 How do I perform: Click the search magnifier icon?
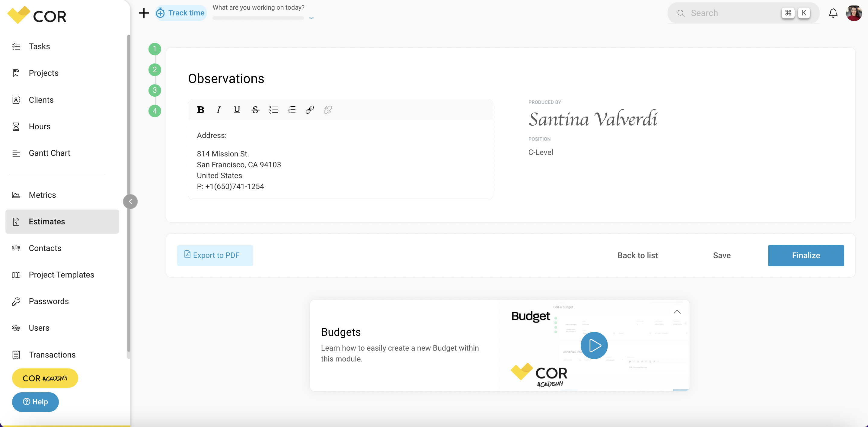tap(681, 13)
